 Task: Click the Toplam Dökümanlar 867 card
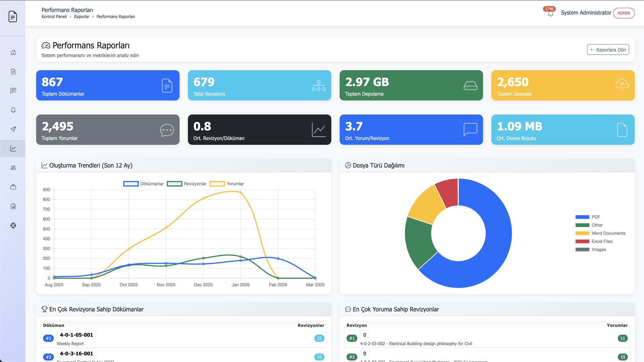click(x=108, y=85)
